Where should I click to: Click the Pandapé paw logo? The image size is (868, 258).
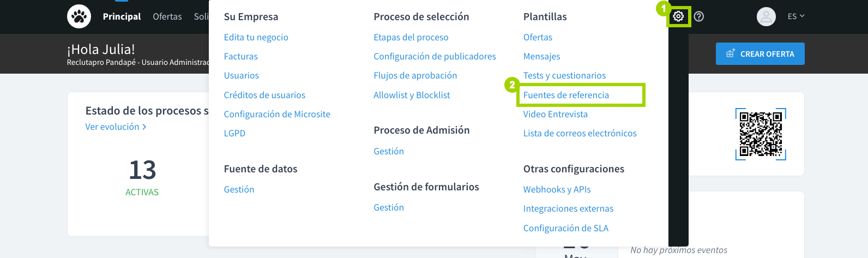(79, 16)
